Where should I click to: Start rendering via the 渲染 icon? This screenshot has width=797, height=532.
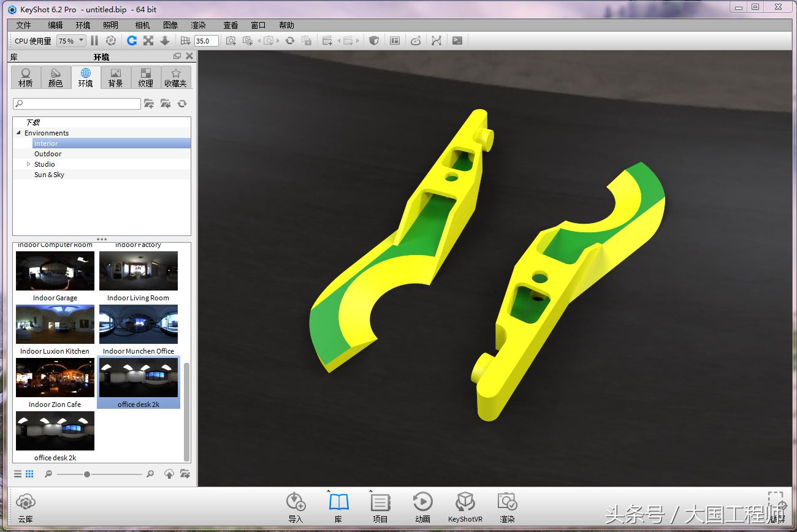[507, 503]
